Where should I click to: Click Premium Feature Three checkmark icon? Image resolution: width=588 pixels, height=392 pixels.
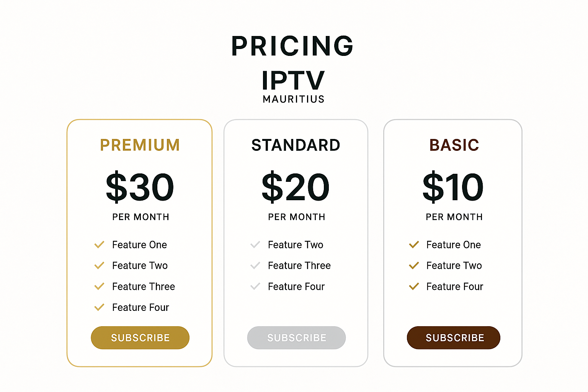[x=99, y=286]
